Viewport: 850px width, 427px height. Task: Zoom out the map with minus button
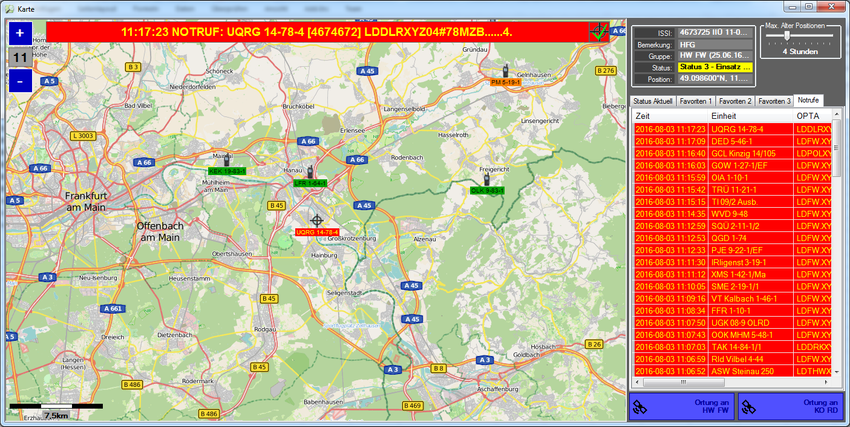pos(20,81)
